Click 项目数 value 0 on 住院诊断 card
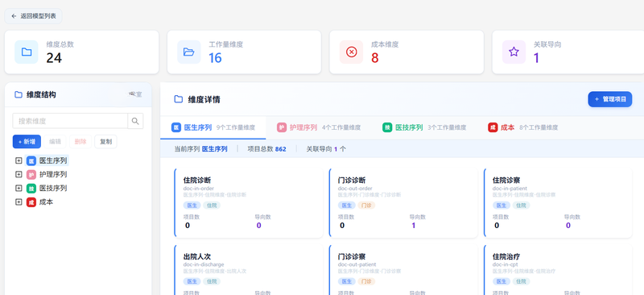Viewport: 644px width, 295px height. 188,226
